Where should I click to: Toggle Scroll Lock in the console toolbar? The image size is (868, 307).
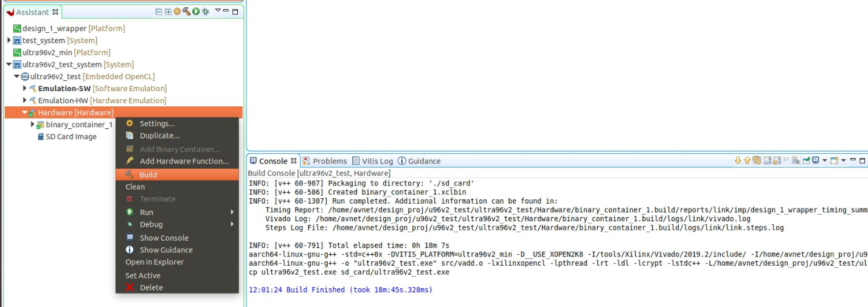pyautogui.click(x=777, y=160)
